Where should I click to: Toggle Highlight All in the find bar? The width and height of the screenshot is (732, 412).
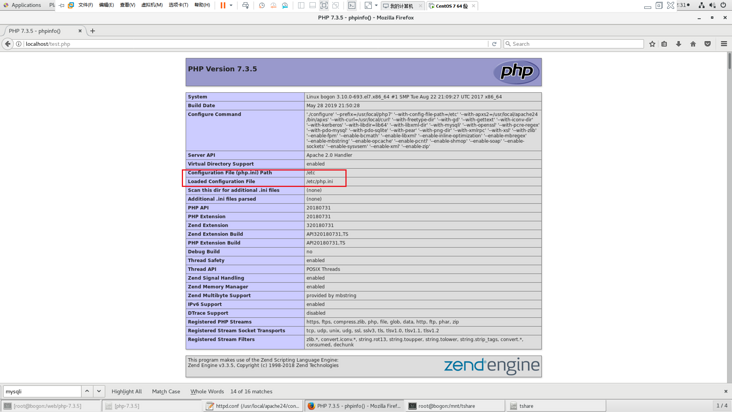pos(127,391)
